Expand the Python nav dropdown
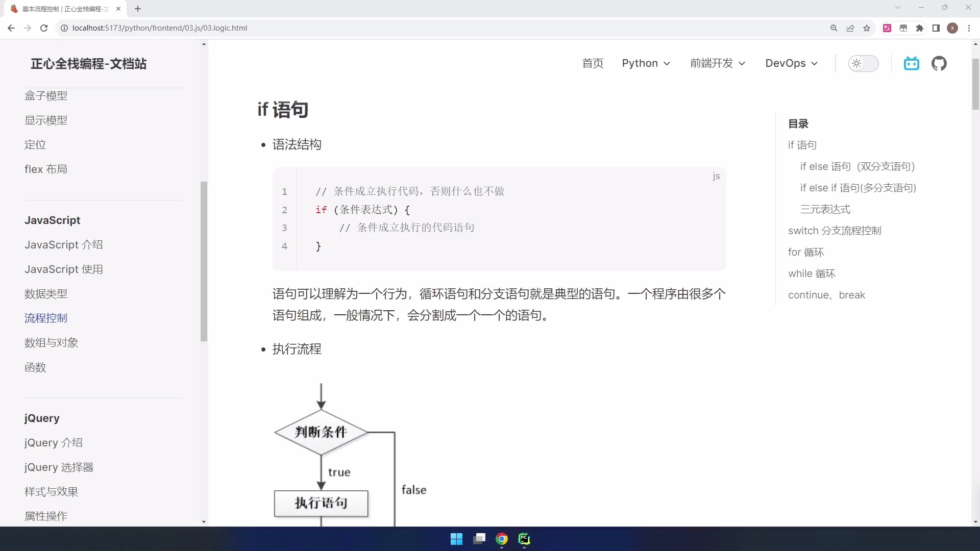This screenshot has height=551, width=980. tap(646, 63)
